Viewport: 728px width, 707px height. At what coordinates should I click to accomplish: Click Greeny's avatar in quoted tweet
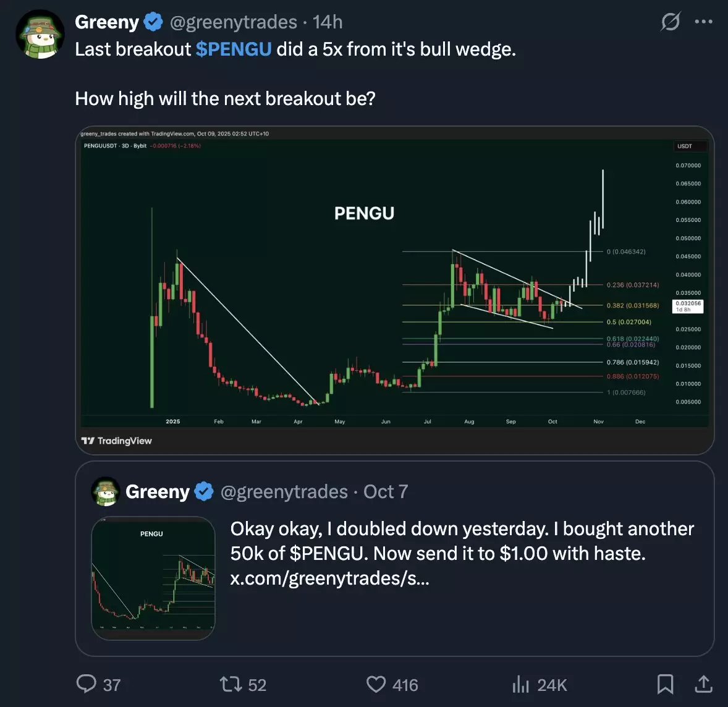106,492
